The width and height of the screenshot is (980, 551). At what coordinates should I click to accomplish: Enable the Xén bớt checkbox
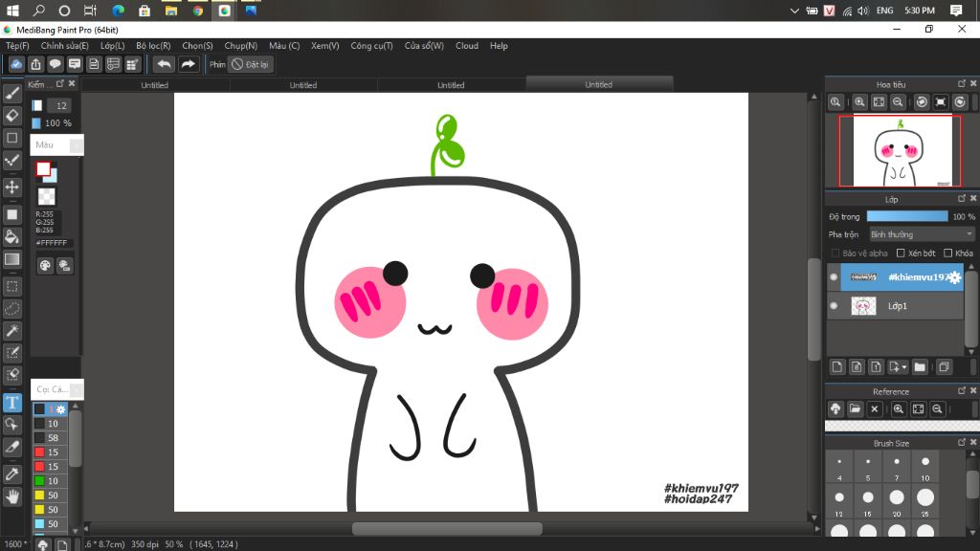coord(901,253)
